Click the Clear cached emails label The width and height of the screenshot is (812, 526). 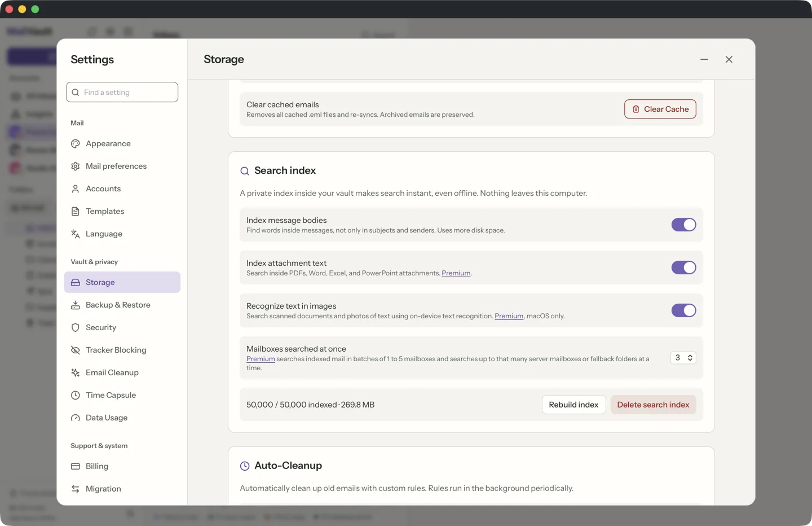[x=283, y=104]
